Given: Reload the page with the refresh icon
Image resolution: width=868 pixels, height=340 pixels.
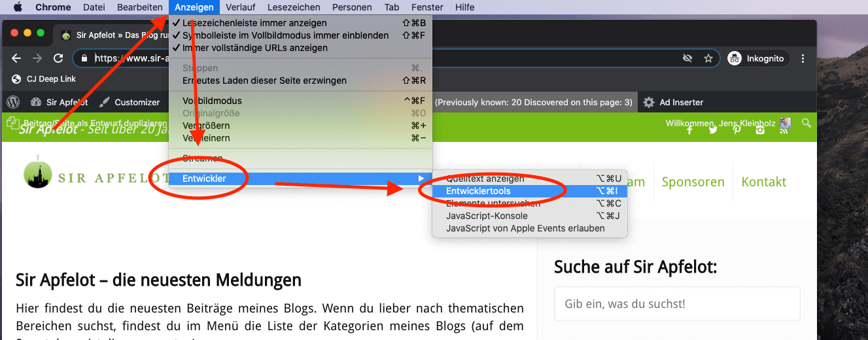Looking at the screenshot, I should tap(58, 58).
